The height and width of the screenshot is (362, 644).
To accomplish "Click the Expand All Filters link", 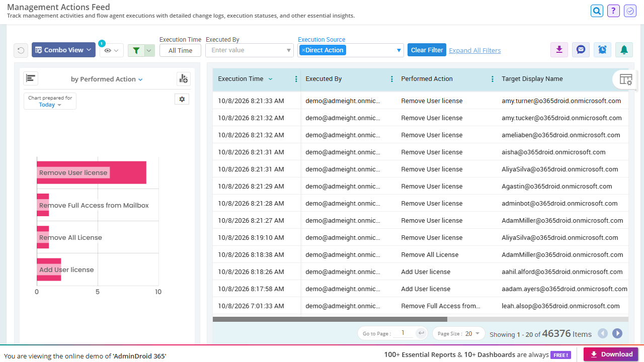I will (475, 50).
